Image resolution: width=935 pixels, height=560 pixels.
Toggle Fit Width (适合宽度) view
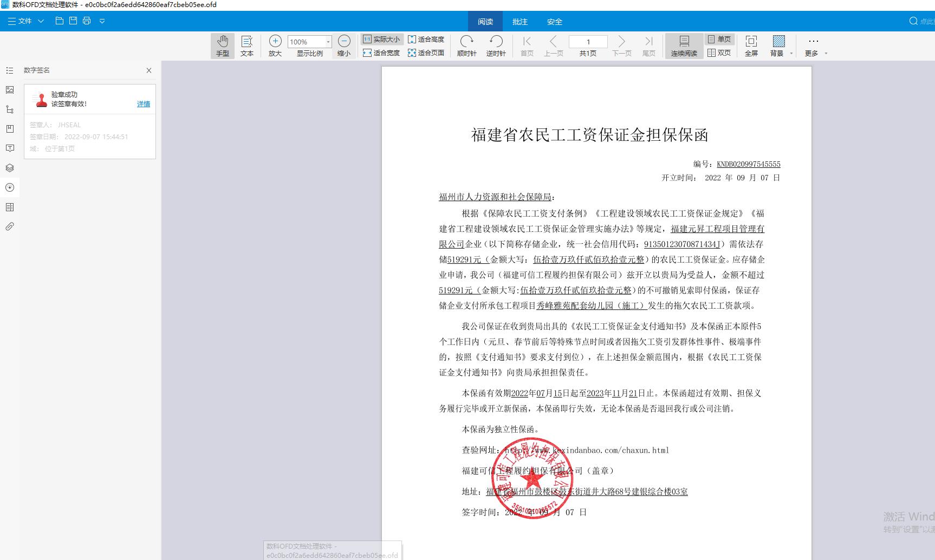click(x=382, y=53)
